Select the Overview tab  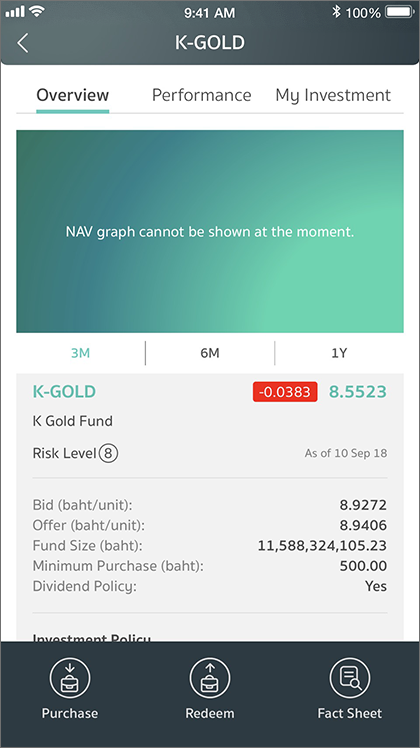[73, 95]
